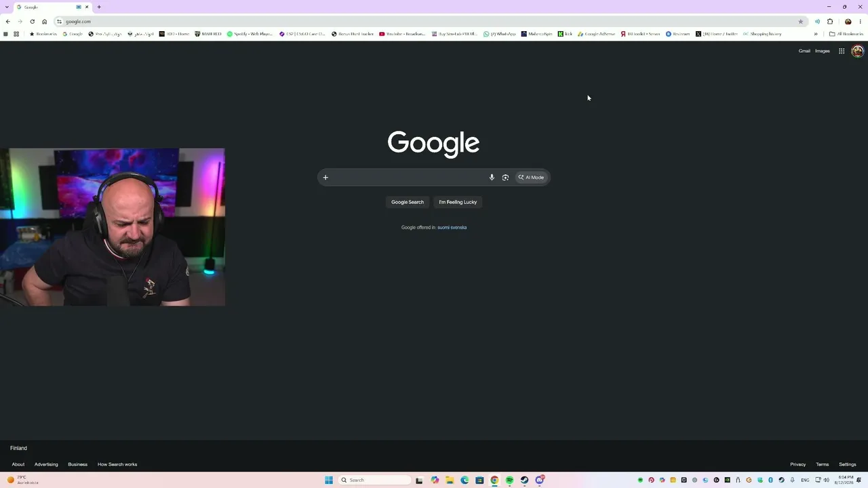
Task: Click the Windows taskbar Search box
Action: (375, 480)
